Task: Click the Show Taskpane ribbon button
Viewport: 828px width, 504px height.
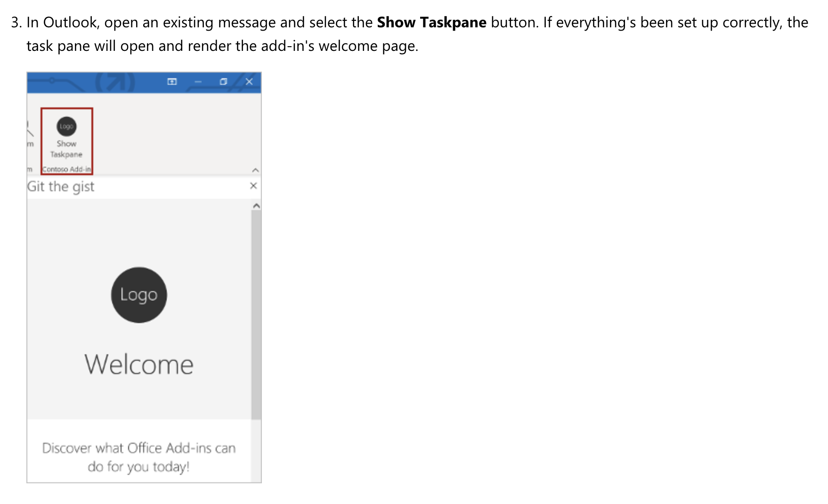Action: pyautogui.click(x=66, y=137)
